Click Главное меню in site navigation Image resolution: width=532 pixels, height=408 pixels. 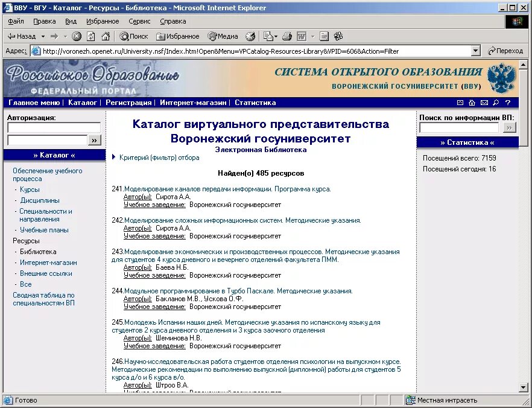(34, 103)
